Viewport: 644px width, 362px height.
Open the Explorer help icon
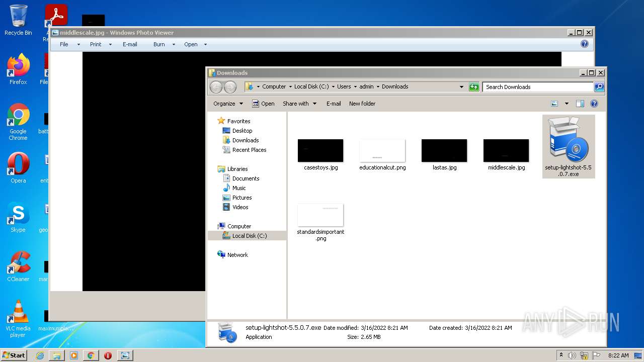pos(594,104)
